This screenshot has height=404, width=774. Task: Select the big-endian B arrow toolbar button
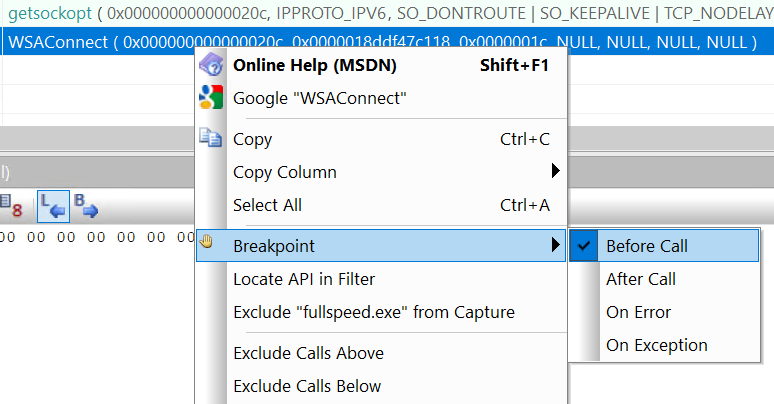[x=87, y=206]
